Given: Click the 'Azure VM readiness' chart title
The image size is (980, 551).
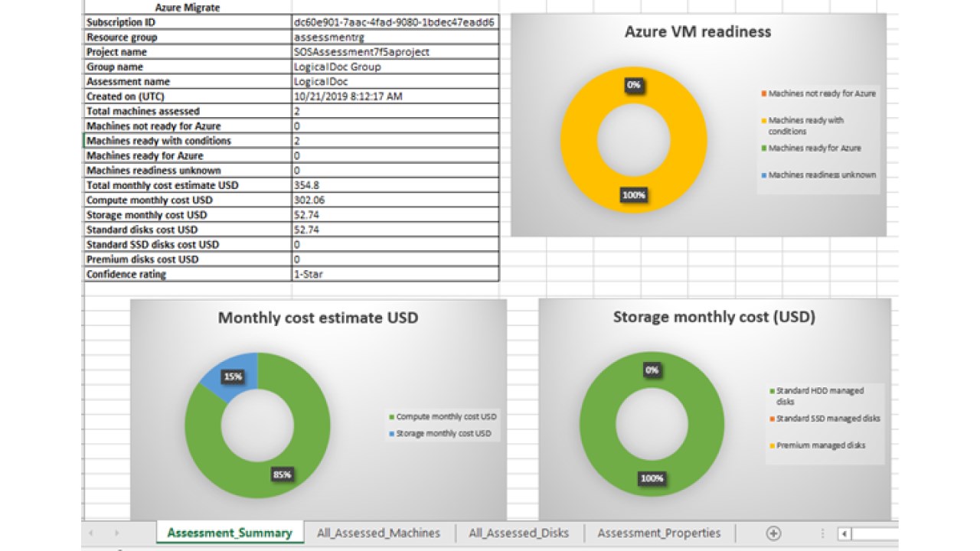Looking at the screenshot, I should click(x=697, y=32).
